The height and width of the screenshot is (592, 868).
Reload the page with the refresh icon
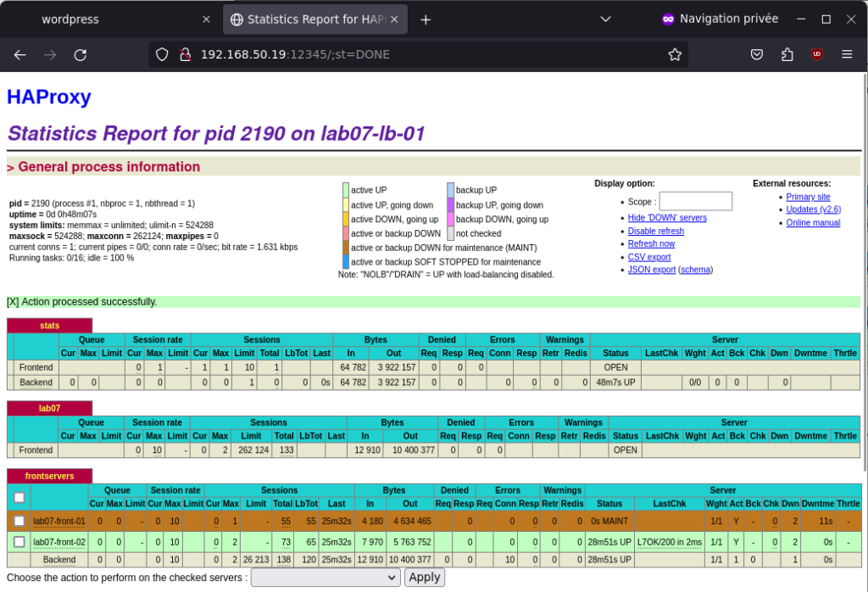[81, 55]
